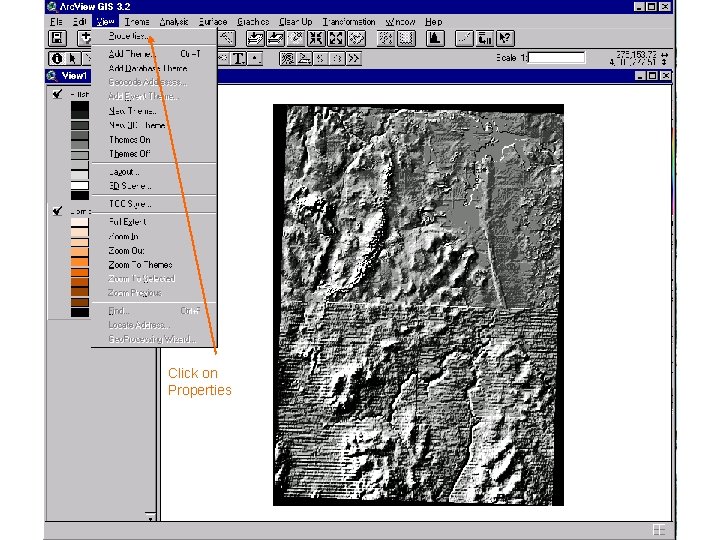Click the Zoom In inward-arrows toolbar icon
This screenshot has width=720, height=540.
(316, 38)
